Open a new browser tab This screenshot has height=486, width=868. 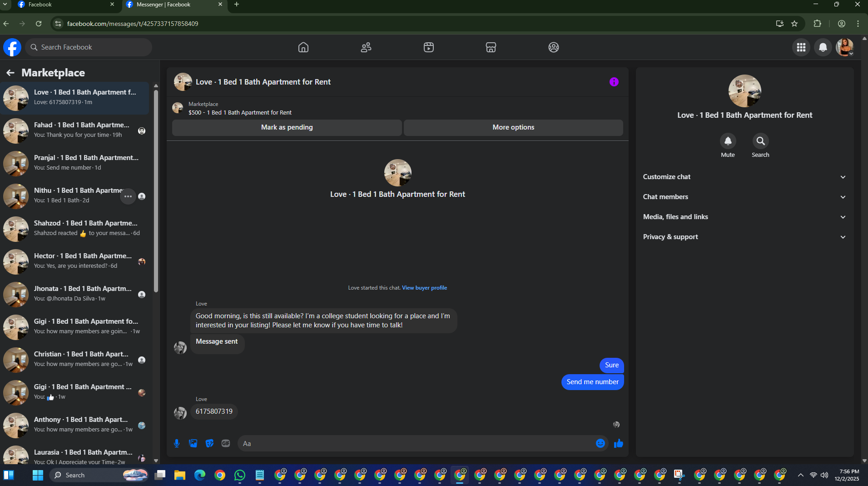(x=237, y=5)
